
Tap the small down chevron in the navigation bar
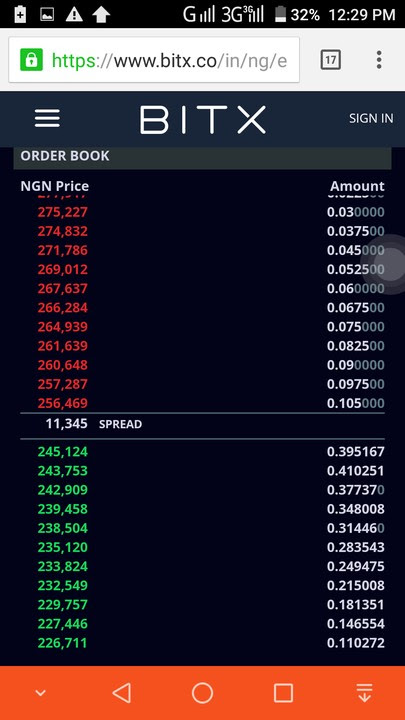tap(40, 692)
